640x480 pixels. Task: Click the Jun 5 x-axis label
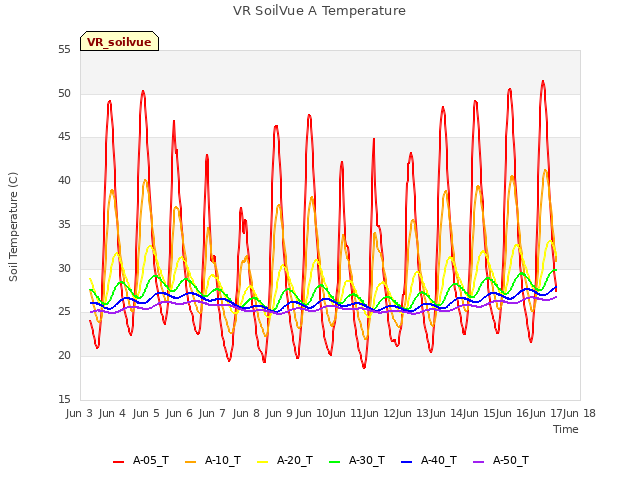(x=146, y=413)
